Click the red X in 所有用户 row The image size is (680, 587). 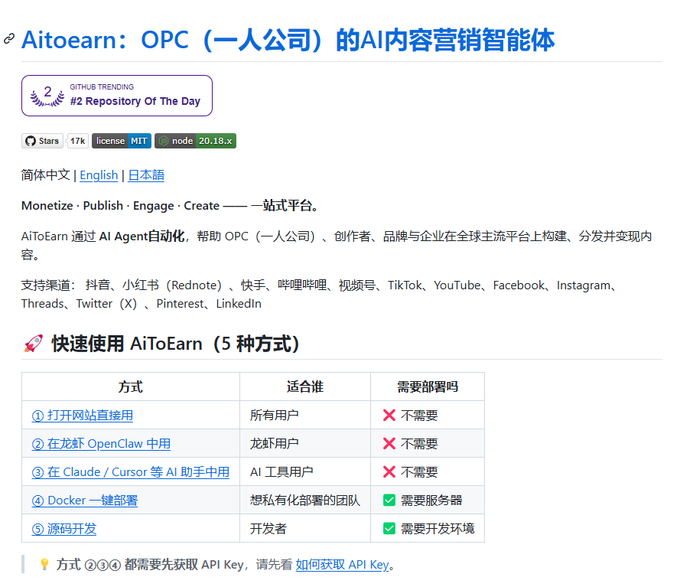389,415
